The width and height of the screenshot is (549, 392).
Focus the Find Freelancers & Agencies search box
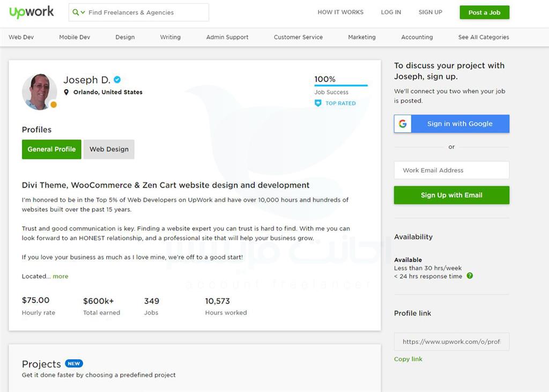139,12
